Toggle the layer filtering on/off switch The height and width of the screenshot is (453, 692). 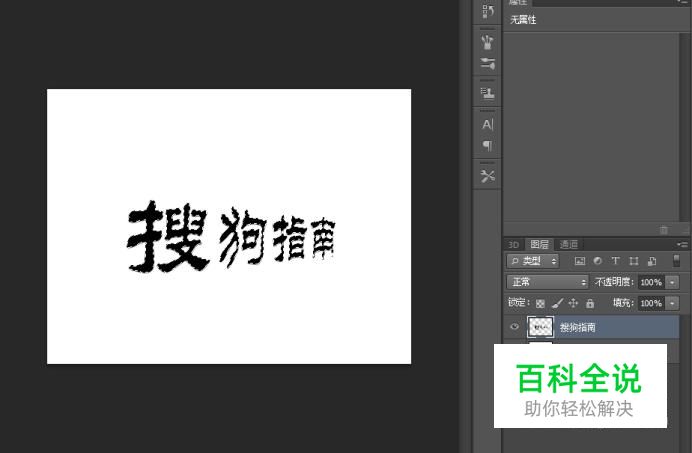pyautogui.click(x=676, y=260)
